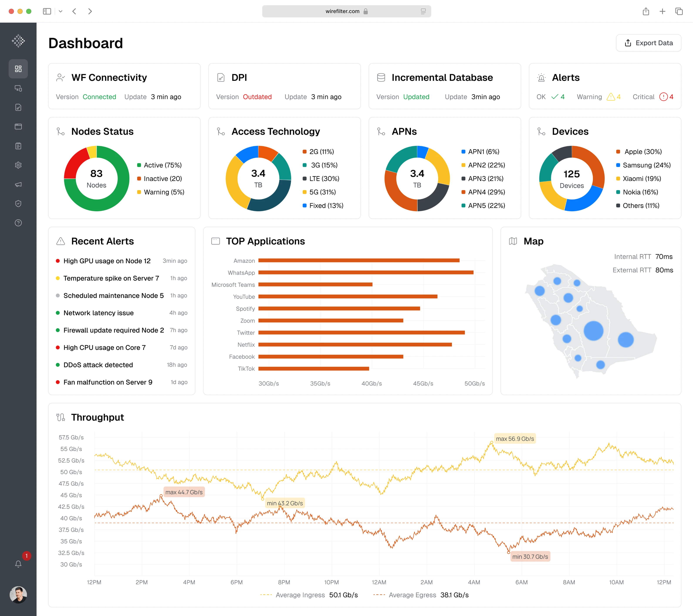The width and height of the screenshot is (693, 616).
Task: Open the dashboard grid icon in sidebar
Action: click(x=18, y=69)
